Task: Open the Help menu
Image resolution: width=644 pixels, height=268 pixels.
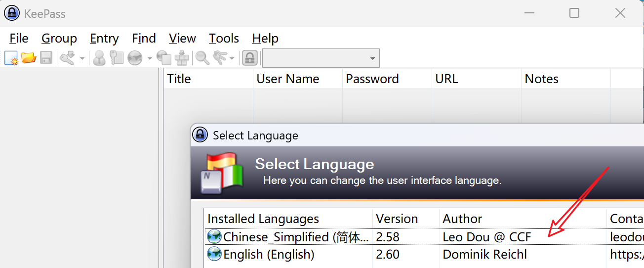Action: pyautogui.click(x=265, y=38)
